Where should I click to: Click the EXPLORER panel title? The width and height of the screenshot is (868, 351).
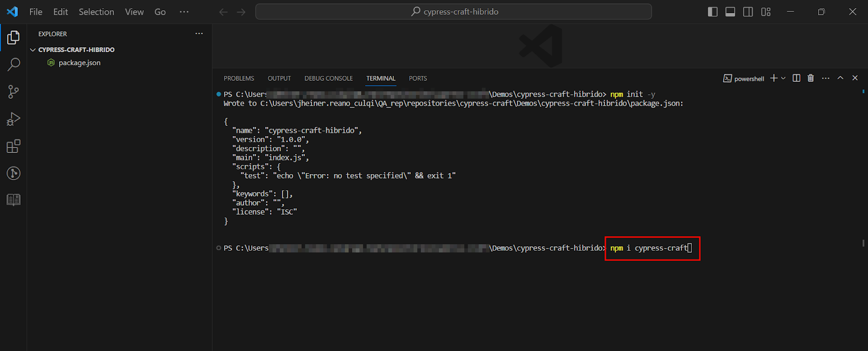[x=53, y=34]
